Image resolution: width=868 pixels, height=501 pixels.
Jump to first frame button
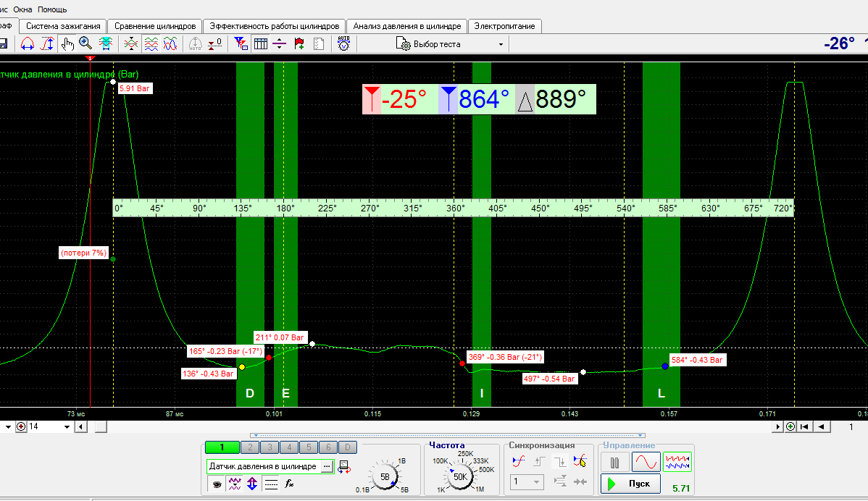click(804, 426)
